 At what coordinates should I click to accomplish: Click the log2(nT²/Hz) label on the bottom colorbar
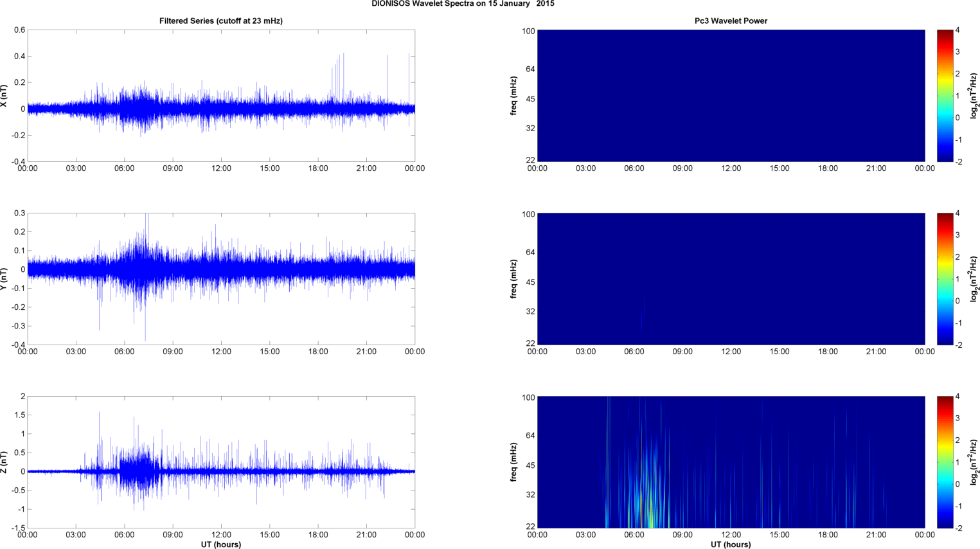[x=974, y=462]
